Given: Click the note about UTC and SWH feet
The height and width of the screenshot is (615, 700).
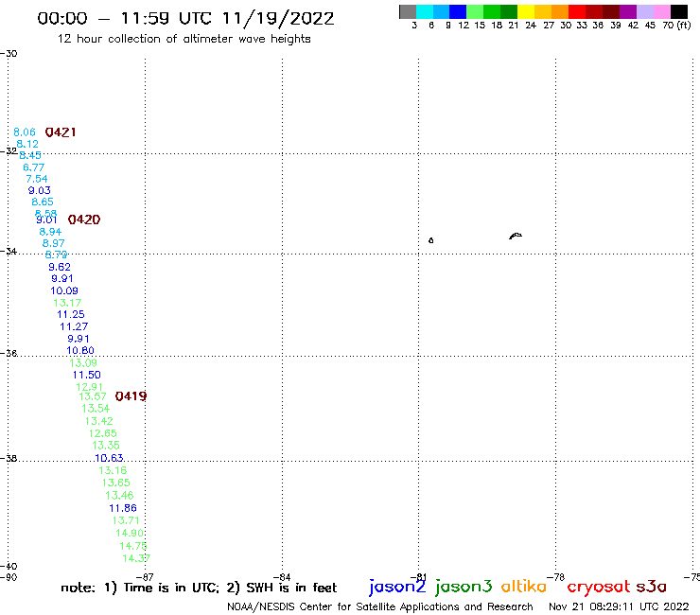Looking at the screenshot, I should (x=199, y=588).
